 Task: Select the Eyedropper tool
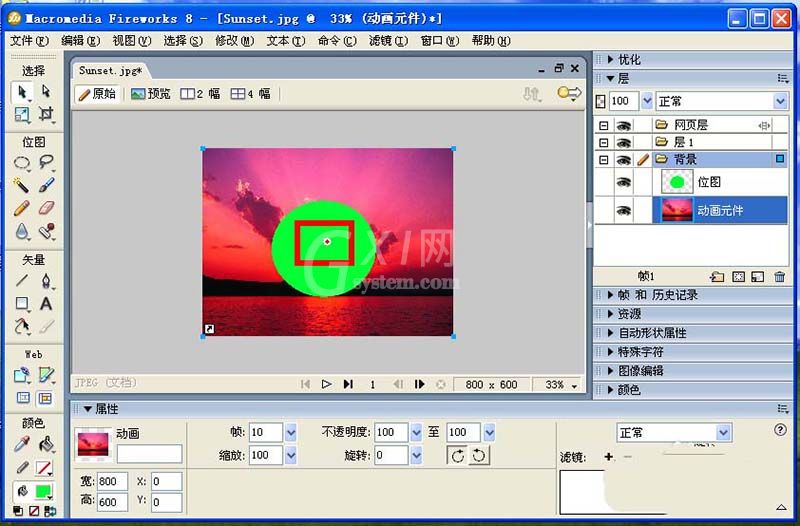point(22,444)
